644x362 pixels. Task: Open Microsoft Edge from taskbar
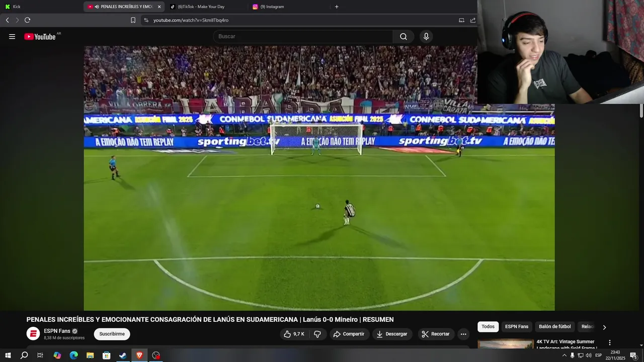(73, 355)
